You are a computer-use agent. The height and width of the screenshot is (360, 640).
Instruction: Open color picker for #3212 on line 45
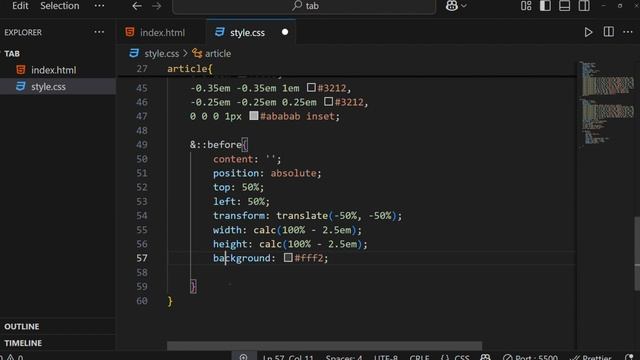(x=311, y=87)
